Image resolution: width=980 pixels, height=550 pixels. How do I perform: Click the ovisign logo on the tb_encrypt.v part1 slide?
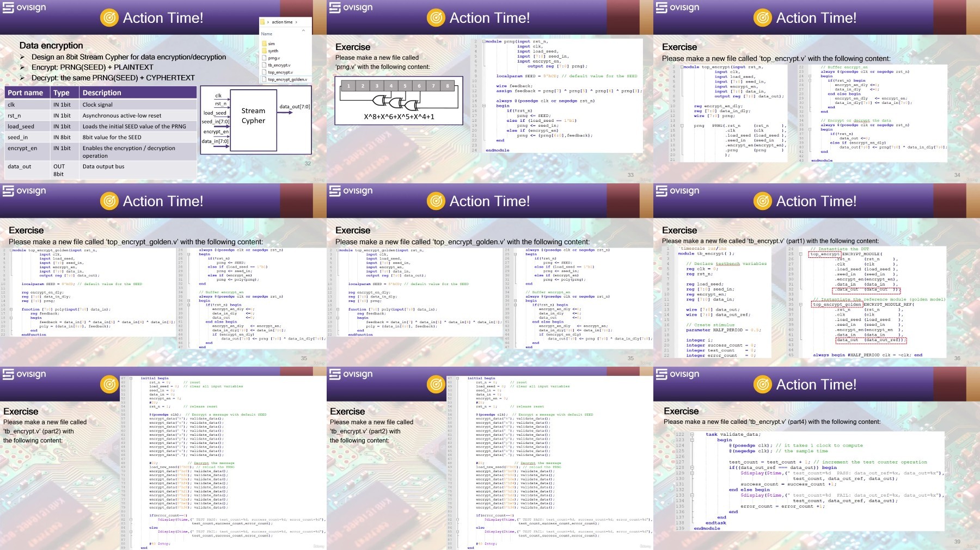(678, 191)
